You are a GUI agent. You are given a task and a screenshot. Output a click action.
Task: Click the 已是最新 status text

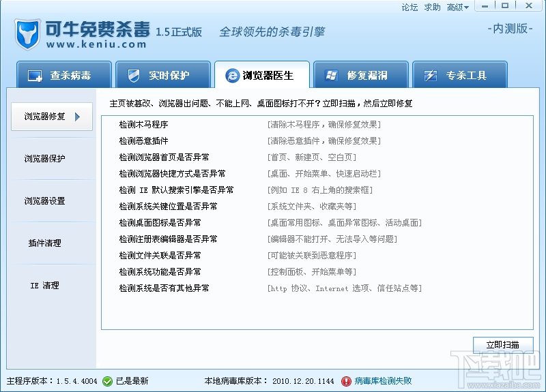click(x=132, y=381)
